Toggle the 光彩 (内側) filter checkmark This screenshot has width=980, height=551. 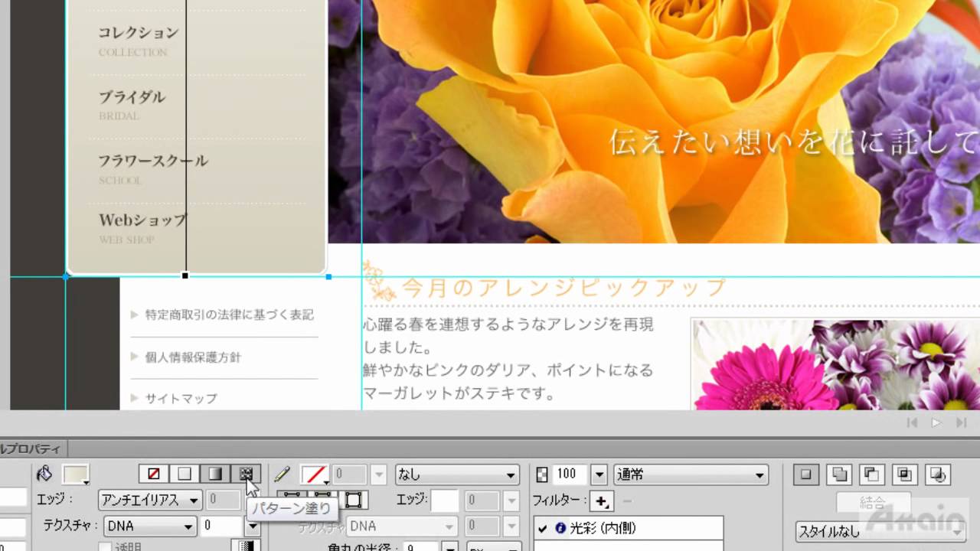[543, 528]
